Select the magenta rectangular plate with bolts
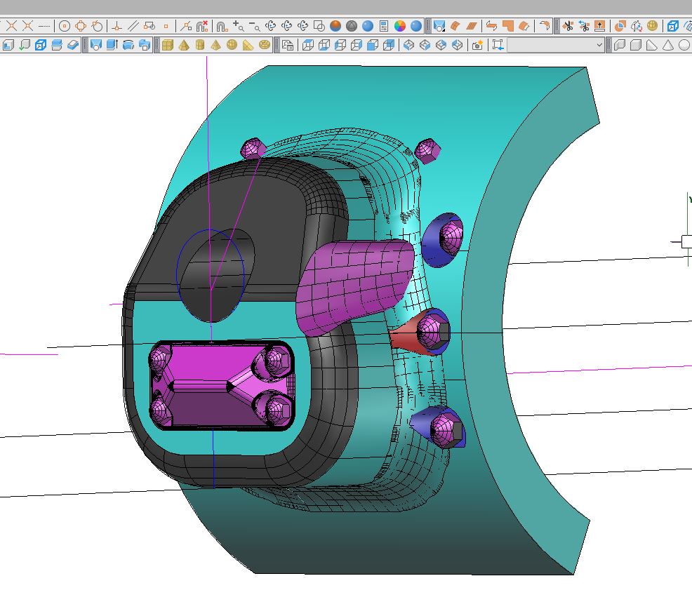Viewport: 692px width, 616px height. click(222, 385)
